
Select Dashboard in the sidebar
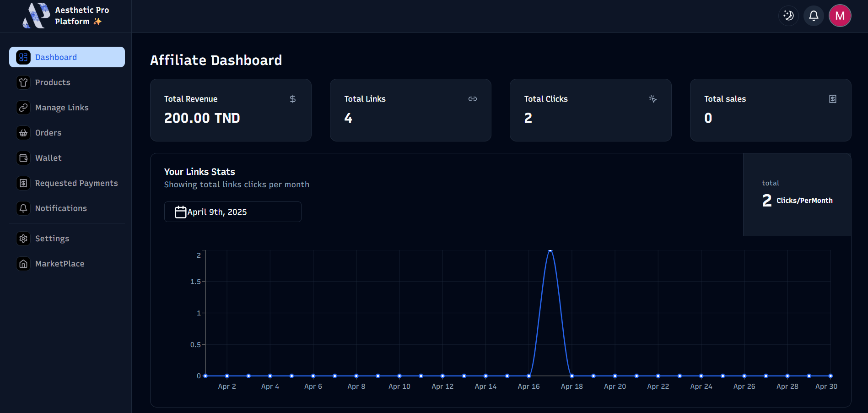(x=67, y=57)
